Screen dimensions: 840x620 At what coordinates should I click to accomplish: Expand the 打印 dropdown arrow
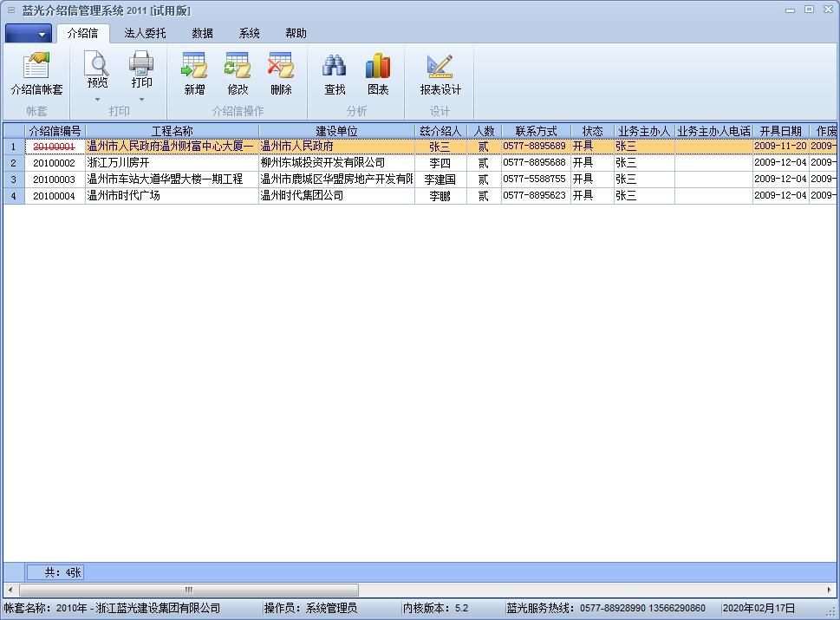click(141, 99)
